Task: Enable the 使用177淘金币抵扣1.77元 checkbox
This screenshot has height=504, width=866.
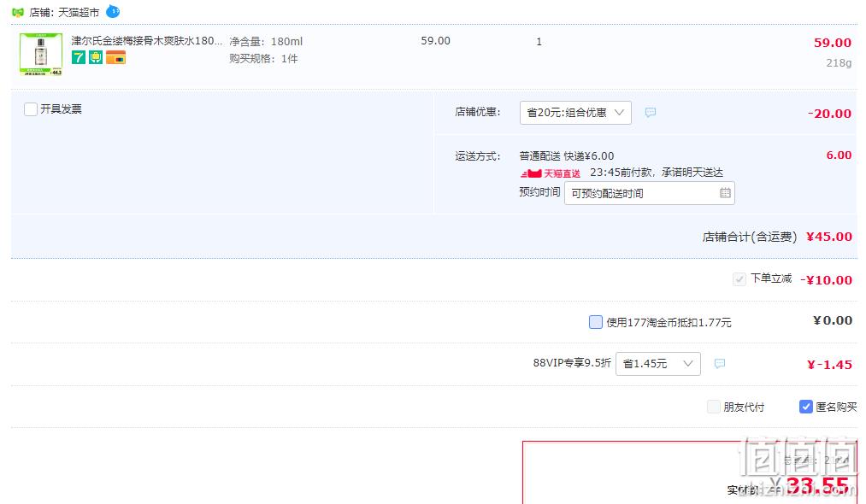Action: [x=595, y=322]
